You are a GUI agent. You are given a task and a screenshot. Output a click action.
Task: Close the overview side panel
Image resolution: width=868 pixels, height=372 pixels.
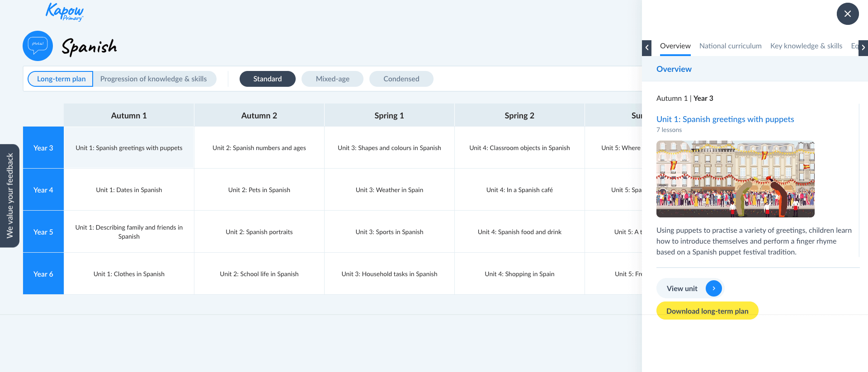pyautogui.click(x=847, y=14)
